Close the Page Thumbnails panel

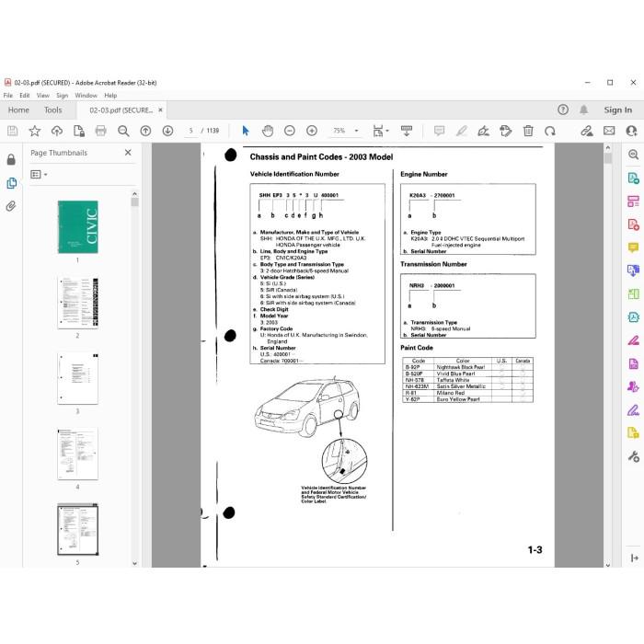point(128,153)
